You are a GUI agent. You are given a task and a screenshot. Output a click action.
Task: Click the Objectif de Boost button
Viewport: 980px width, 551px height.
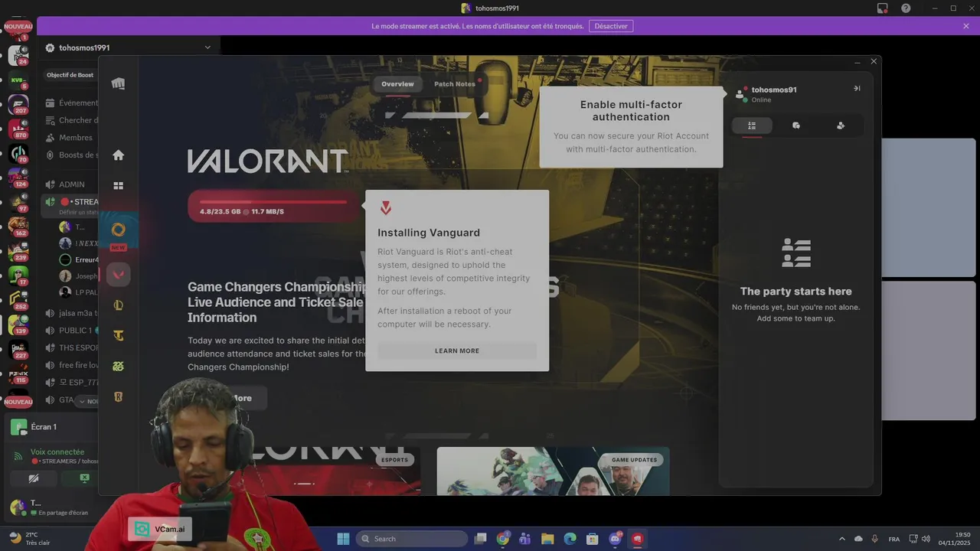pyautogui.click(x=70, y=75)
